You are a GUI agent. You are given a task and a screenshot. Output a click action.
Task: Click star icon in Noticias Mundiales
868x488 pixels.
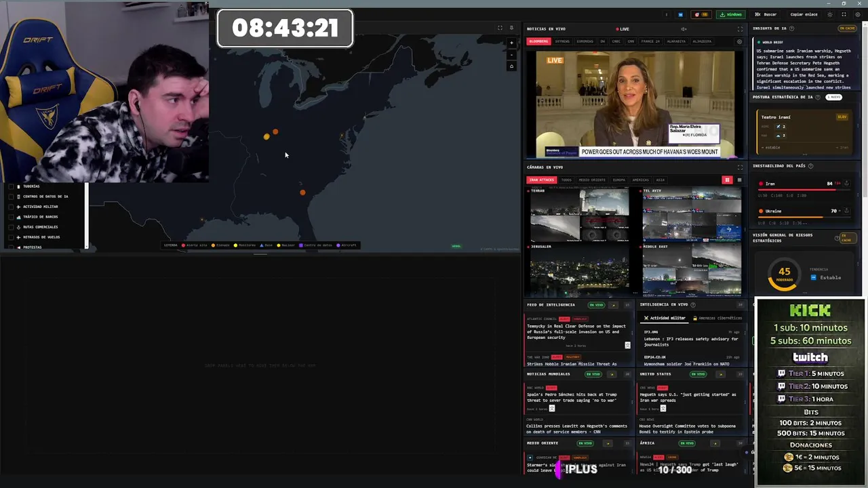612,374
